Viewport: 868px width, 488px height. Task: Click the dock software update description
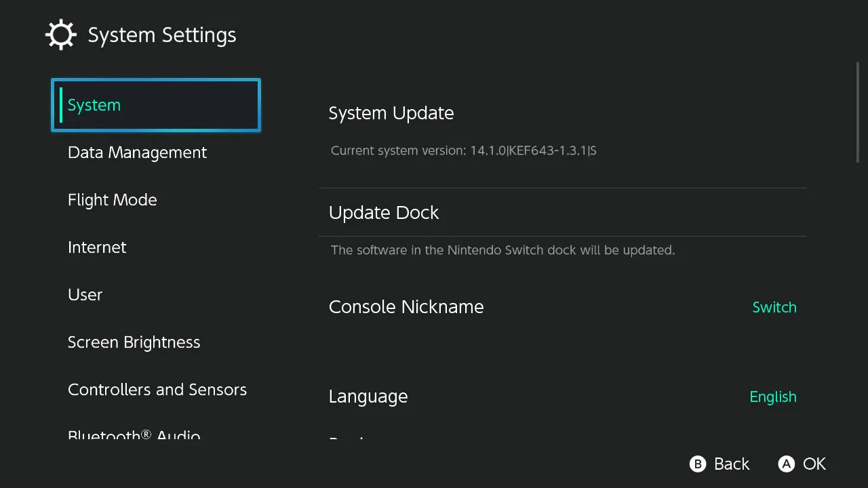(502, 250)
